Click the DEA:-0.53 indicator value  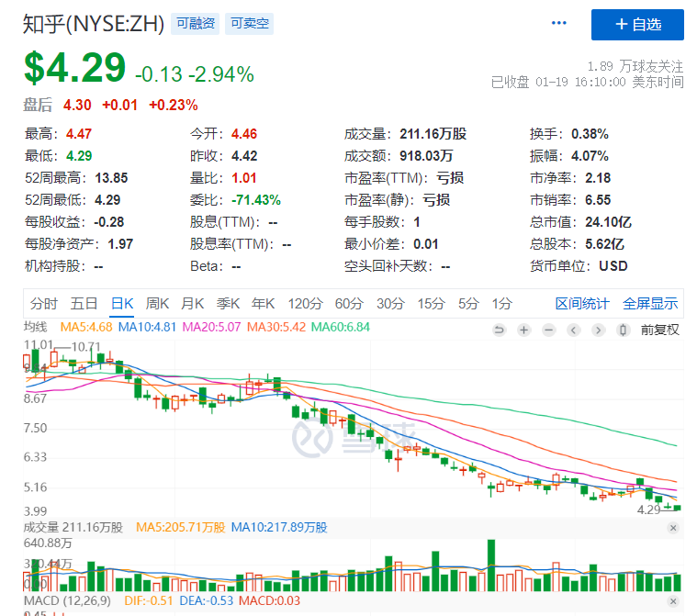click(207, 601)
